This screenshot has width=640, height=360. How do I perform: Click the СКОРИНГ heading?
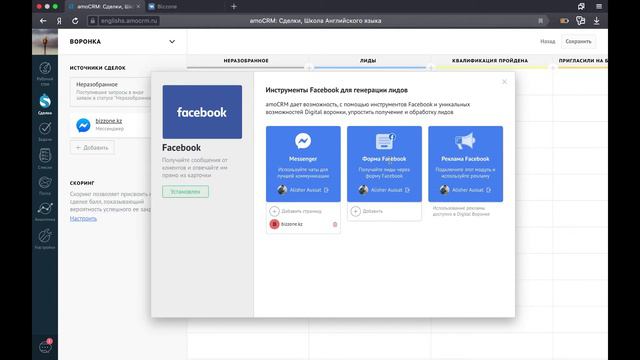(x=82, y=183)
